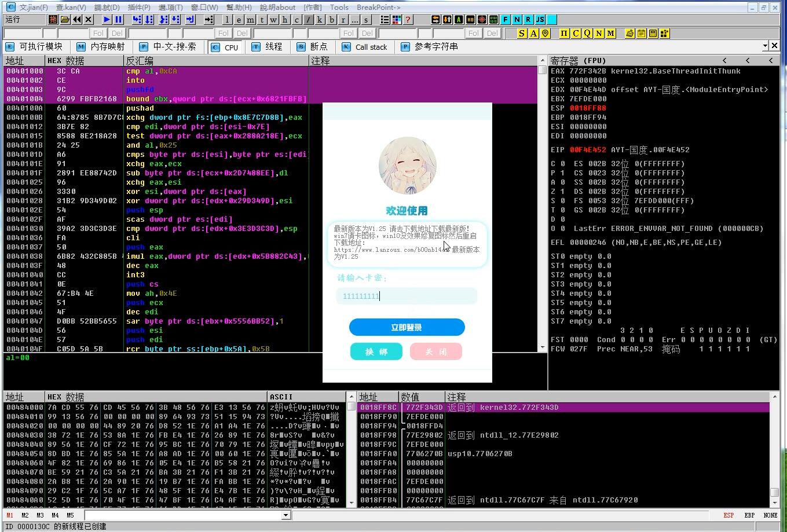
Task: Open threads window with 't' button
Action: point(262,19)
